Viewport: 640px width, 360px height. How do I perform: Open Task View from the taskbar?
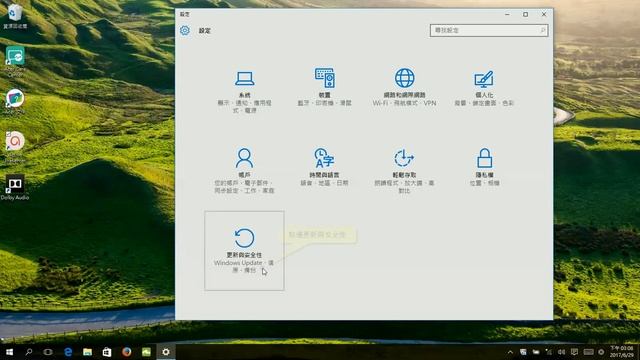click(48, 352)
